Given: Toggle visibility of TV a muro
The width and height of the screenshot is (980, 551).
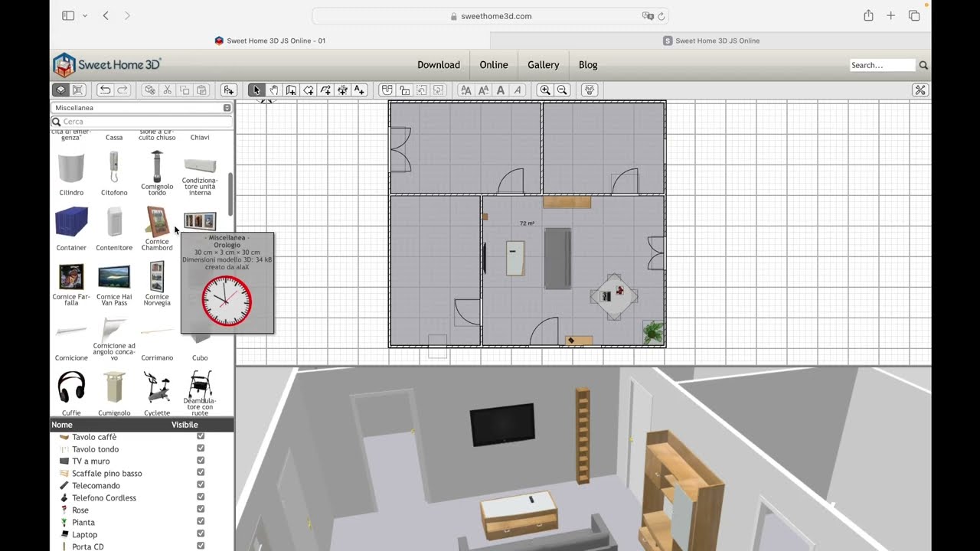Looking at the screenshot, I should (201, 461).
